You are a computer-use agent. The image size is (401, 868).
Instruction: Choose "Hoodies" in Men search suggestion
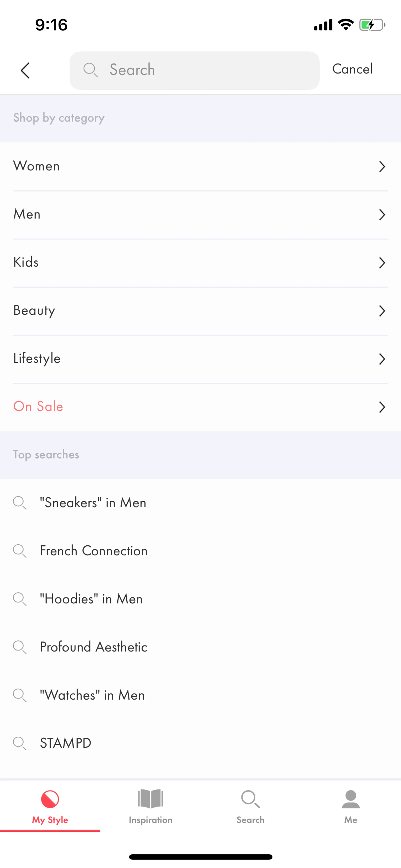(91, 599)
